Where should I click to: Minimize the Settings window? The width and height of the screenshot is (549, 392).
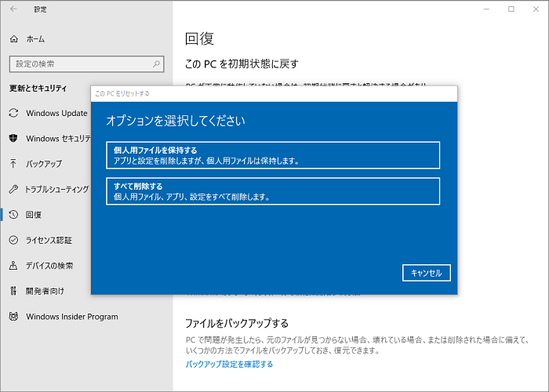tap(486, 9)
